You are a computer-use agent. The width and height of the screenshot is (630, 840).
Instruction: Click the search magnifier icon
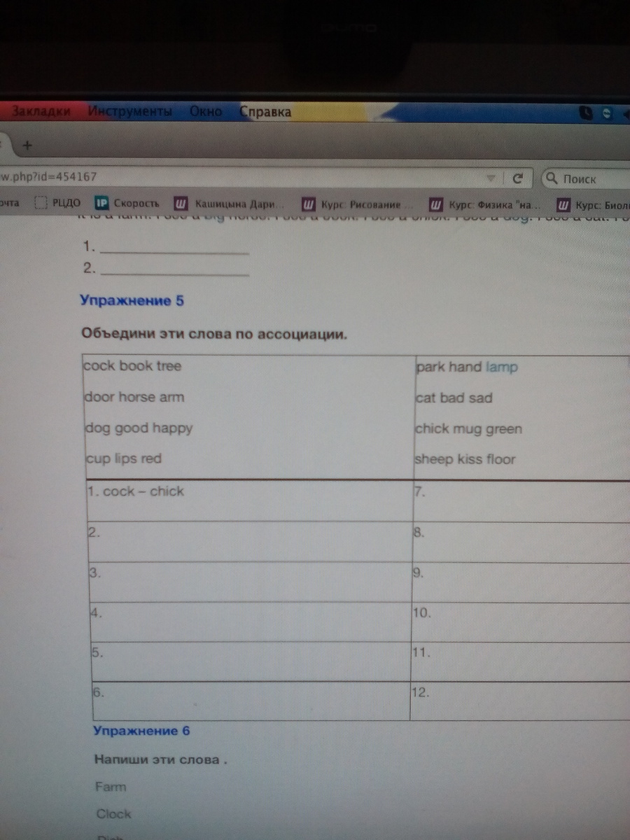[x=552, y=178]
